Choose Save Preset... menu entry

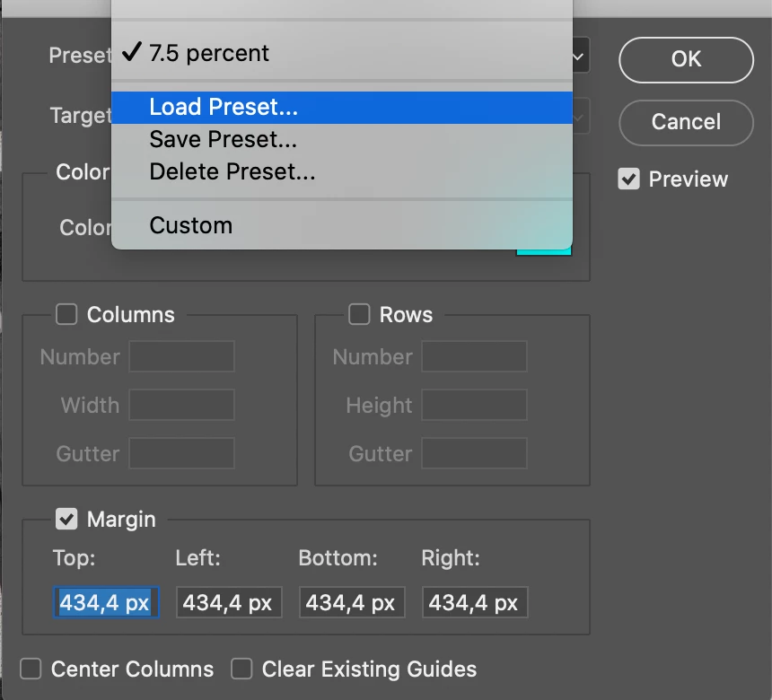tap(223, 140)
